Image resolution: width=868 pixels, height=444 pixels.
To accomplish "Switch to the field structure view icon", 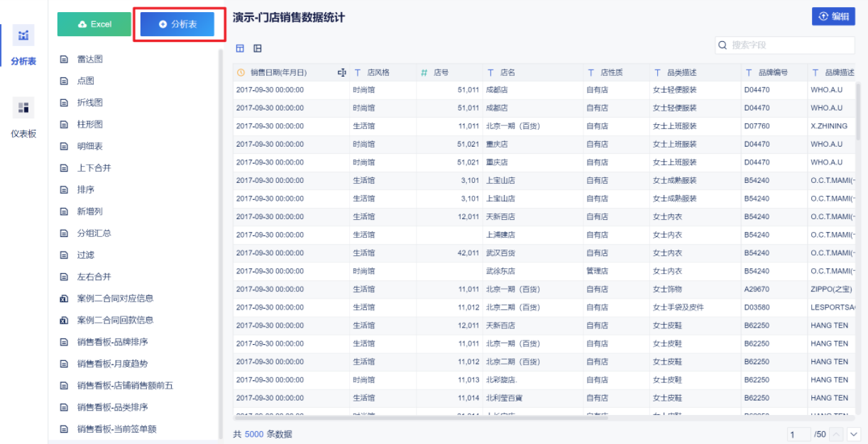I will click(258, 48).
